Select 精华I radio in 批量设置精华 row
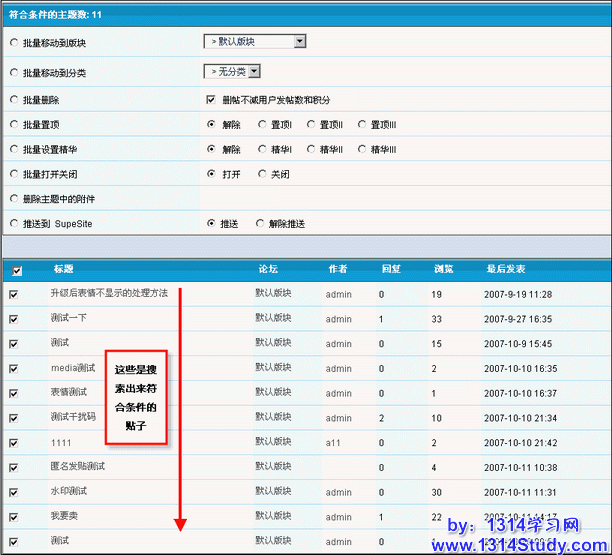612x555 pixels. pyautogui.click(x=262, y=150)
